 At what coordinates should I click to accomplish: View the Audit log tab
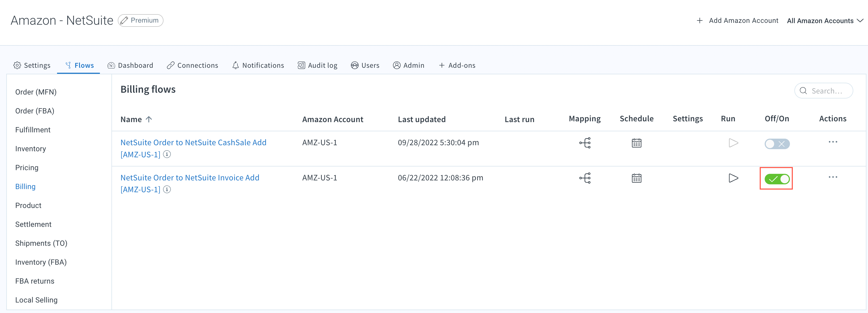(x=317, y=65)
